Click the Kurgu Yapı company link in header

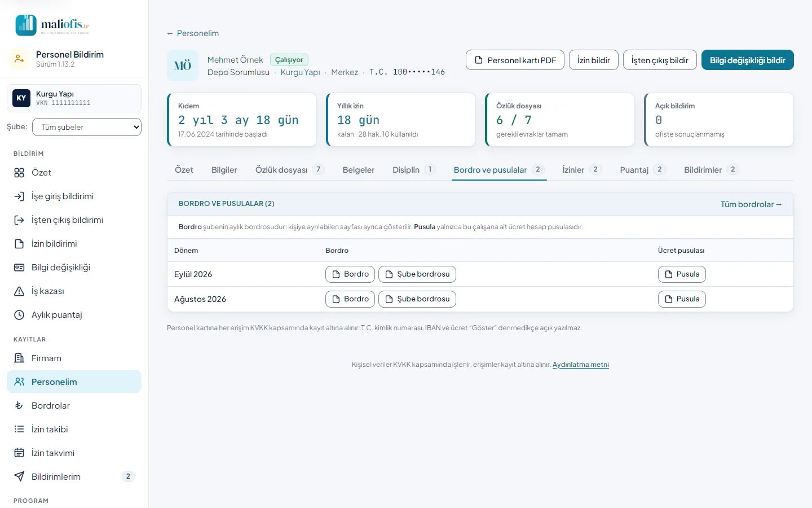(301, 72)
